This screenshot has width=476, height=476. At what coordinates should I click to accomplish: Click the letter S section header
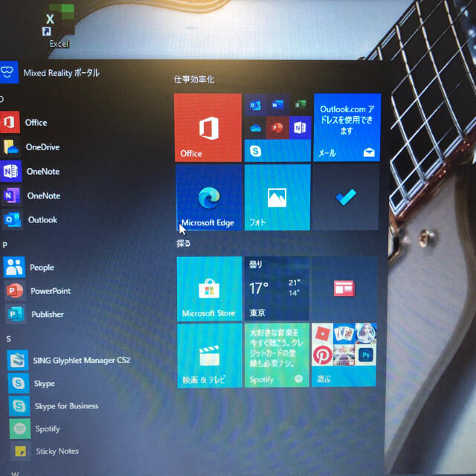point(8,339)
